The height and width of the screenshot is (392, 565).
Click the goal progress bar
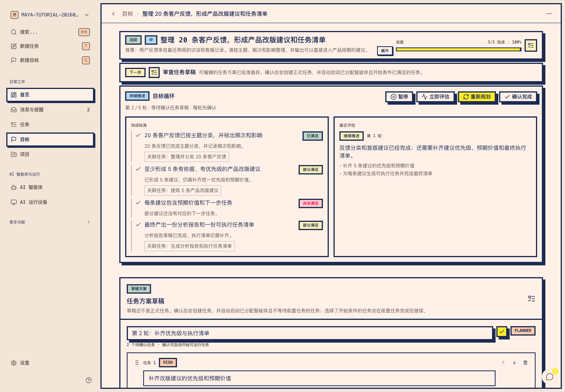(x=459, y=49)
